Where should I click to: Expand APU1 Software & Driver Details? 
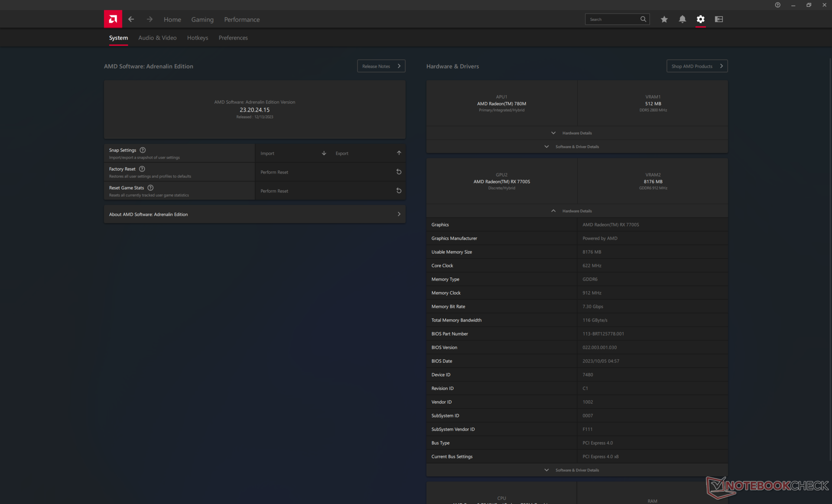click(x=576, y=147)
